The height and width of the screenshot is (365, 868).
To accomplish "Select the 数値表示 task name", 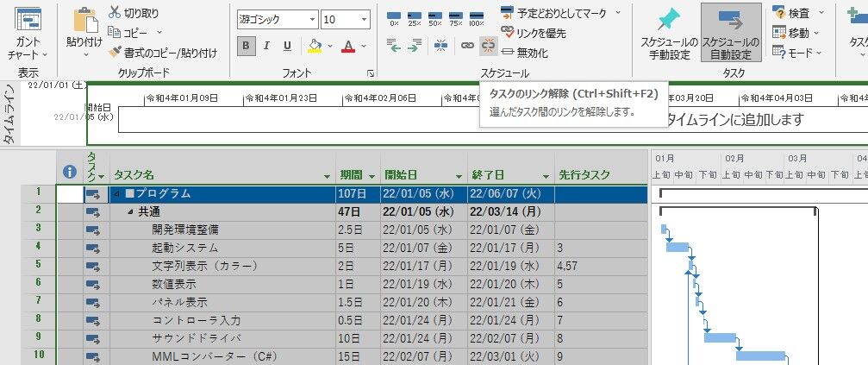I will click(174, 284).
